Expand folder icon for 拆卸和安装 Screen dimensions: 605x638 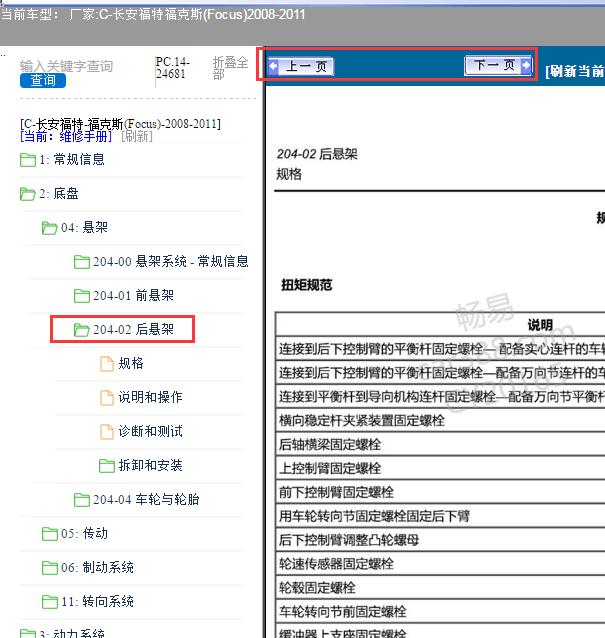click(107, 466)
